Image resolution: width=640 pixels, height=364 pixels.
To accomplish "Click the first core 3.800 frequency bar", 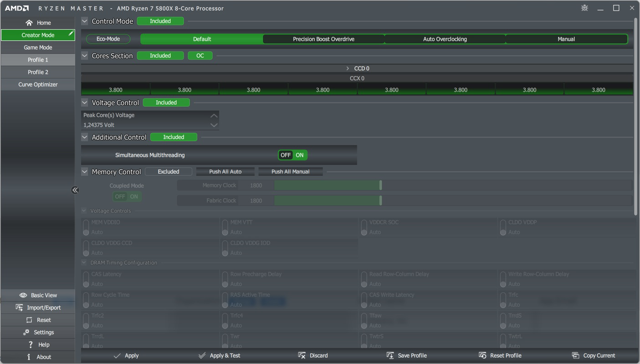I will pos(116,90).
